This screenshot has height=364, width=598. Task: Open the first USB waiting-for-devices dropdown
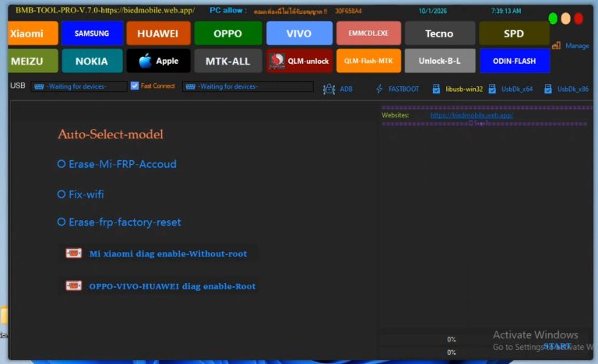pyautogui.click(x=79, y=86)
